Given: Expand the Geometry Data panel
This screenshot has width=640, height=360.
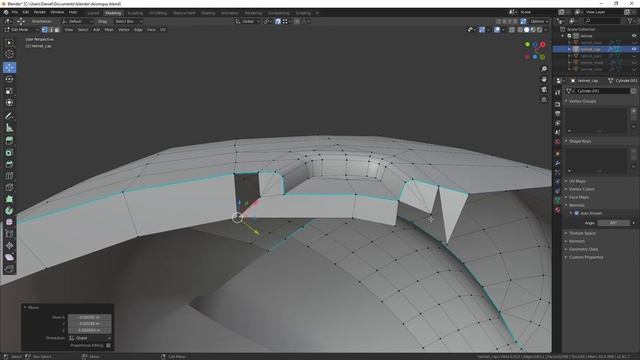Looking at the screenshot, I should [583, 249].
